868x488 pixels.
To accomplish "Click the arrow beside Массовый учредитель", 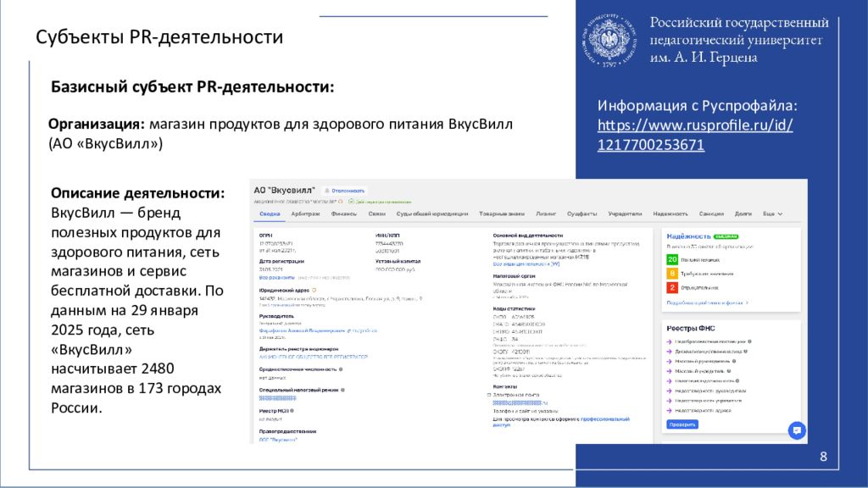I will click(x=670, y=371).
